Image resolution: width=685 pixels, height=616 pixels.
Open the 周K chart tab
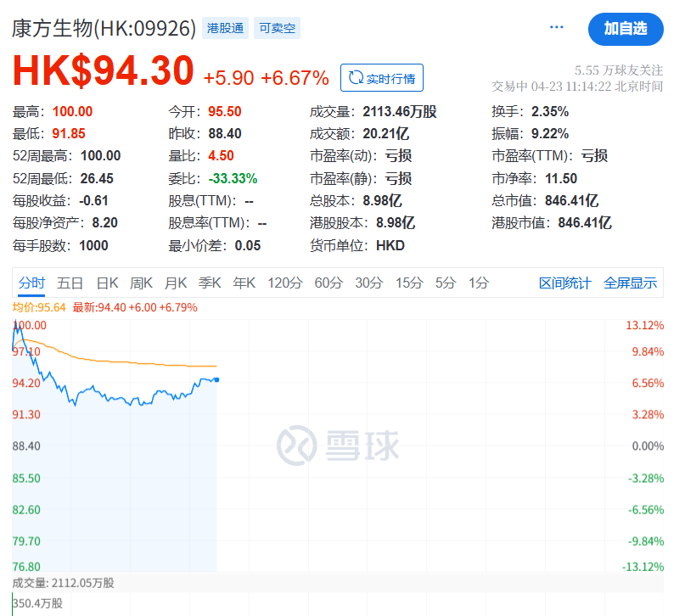[x=141, y=283]
